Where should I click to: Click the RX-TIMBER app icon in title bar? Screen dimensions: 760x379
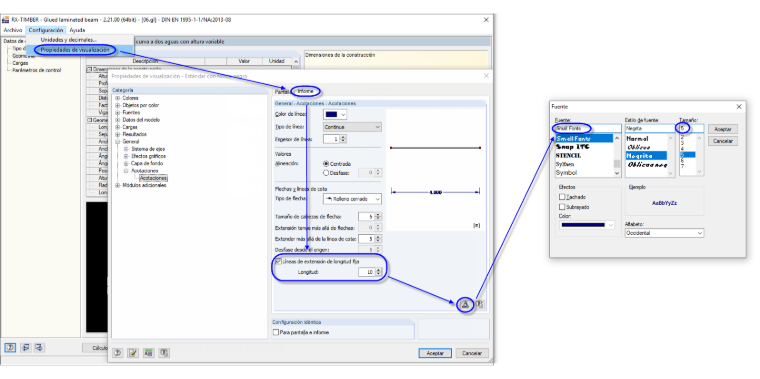(x=6, y=20)
